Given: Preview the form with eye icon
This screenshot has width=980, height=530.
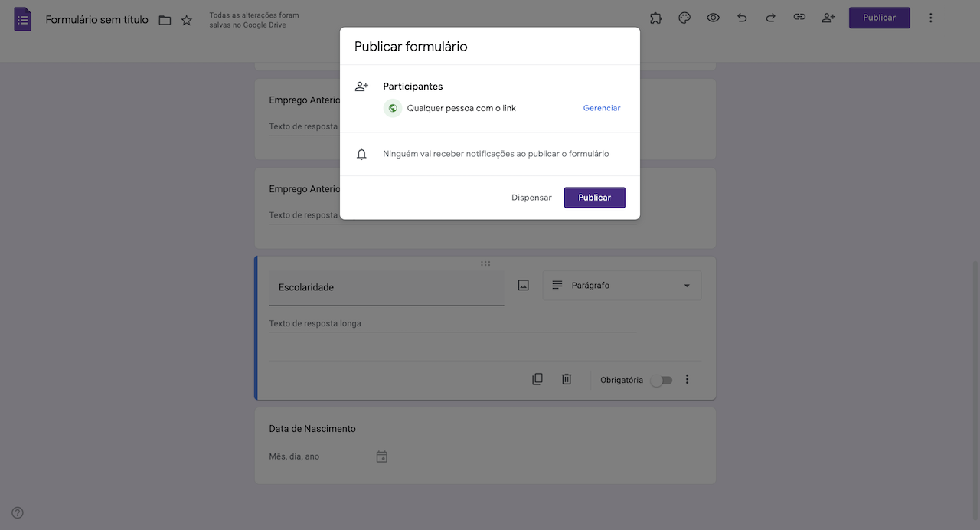Looking at the screenshot, I should click(x=713, y=18).
